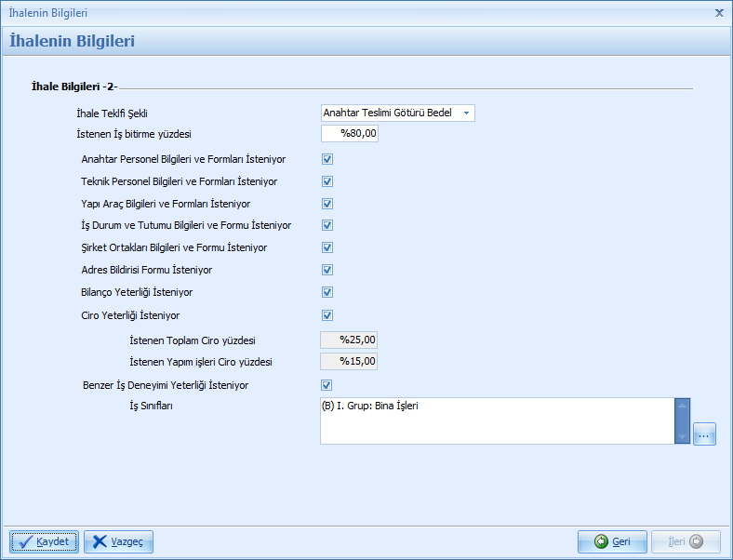733x560 pixels.
Task: Disable Benzer İş Deneyimi Yeterliği checkbox
Action: click(x=327, y=385)
